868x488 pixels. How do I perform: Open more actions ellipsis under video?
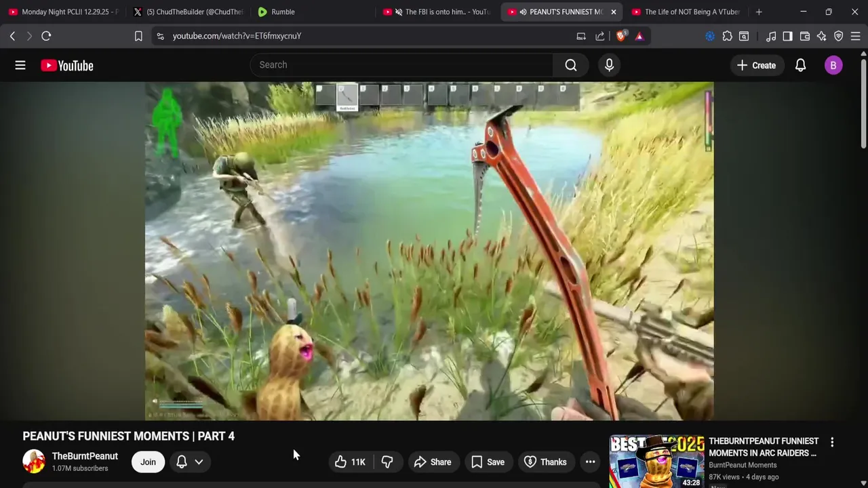tap(590, 462)
